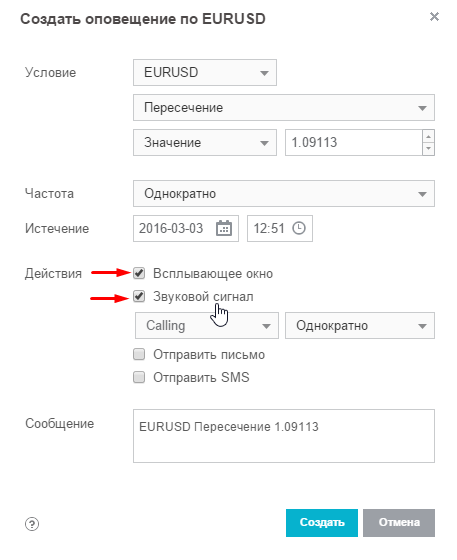Open the sound repeat Однократно dropdown

360,325
